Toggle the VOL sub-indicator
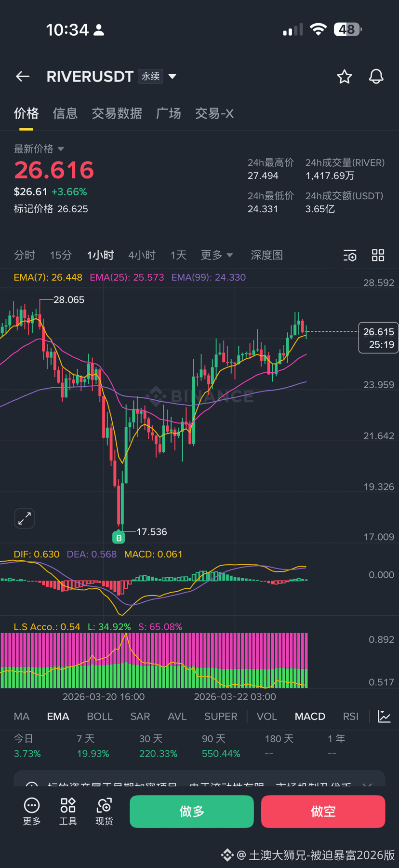Image resolution: width=399 pixels, height=868 pixels. click(x=266, y=716)
